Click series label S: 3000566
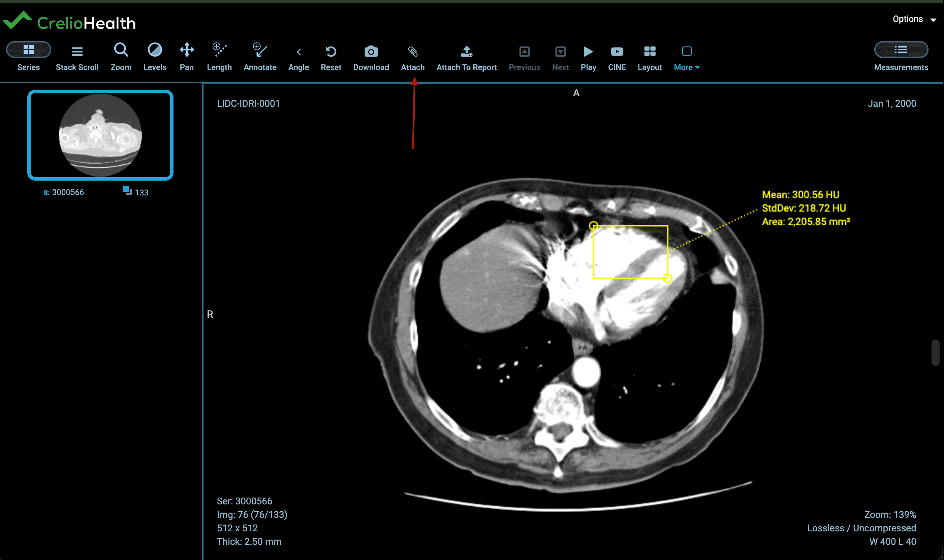The image size is (944, 560). click(64, 192)
